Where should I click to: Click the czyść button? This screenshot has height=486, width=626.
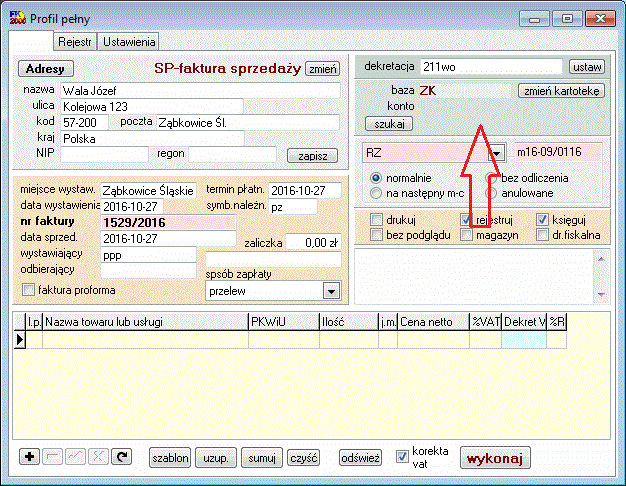(304, 458)
